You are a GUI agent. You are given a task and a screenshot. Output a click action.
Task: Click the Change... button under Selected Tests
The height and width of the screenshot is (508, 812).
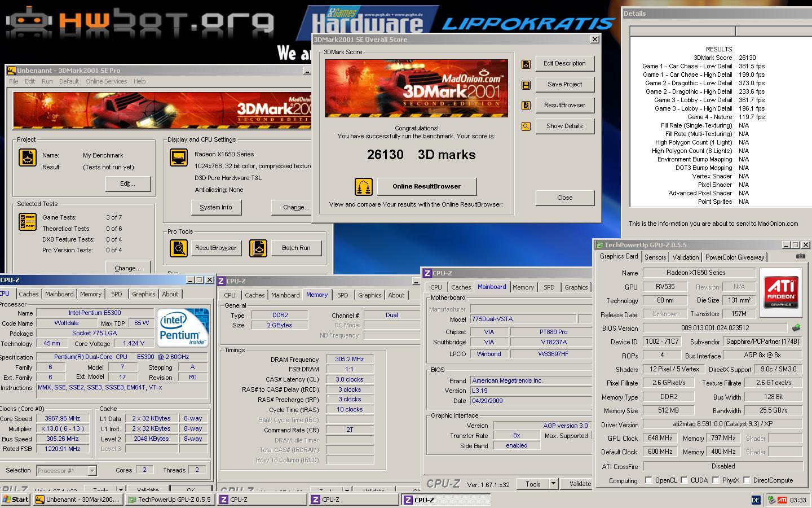[x=128, y=268]
